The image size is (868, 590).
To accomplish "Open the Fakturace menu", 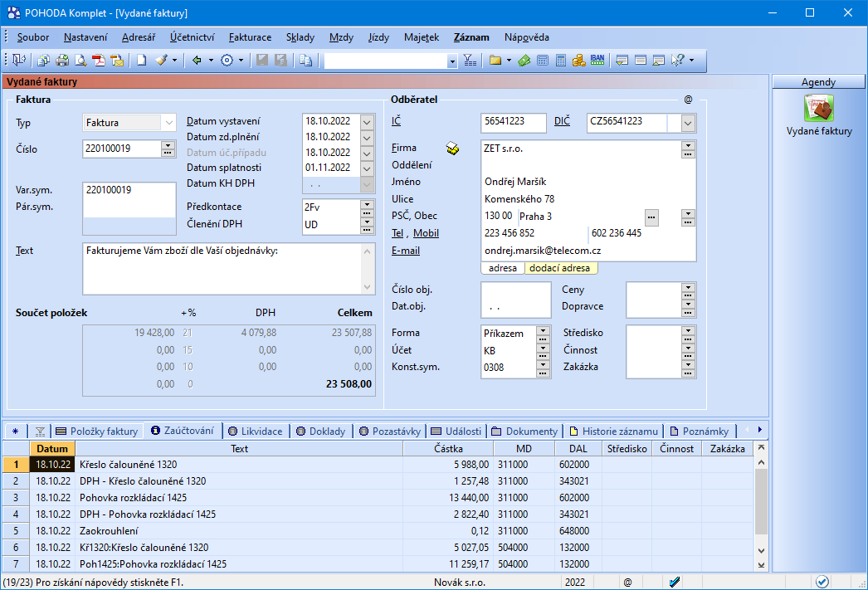I will [251, 37].
